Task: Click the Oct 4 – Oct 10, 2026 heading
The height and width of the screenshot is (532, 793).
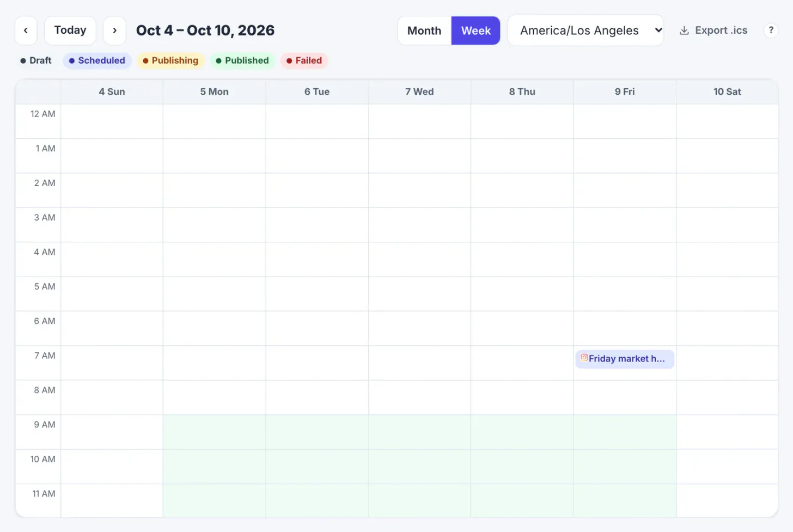Action: coord(205,30)
